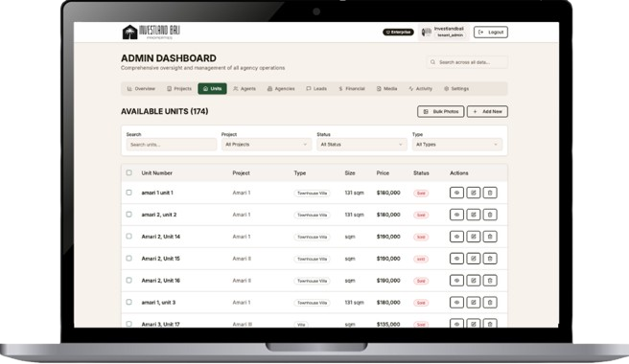Switch to the Projects tab
Screen dimensions: 629x364
pos(179,88)
